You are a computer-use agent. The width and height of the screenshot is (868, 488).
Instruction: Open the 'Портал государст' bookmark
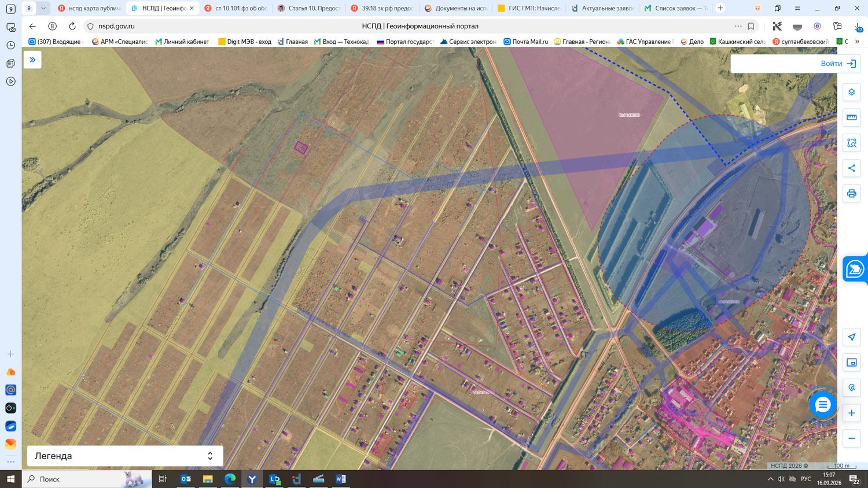405,42
